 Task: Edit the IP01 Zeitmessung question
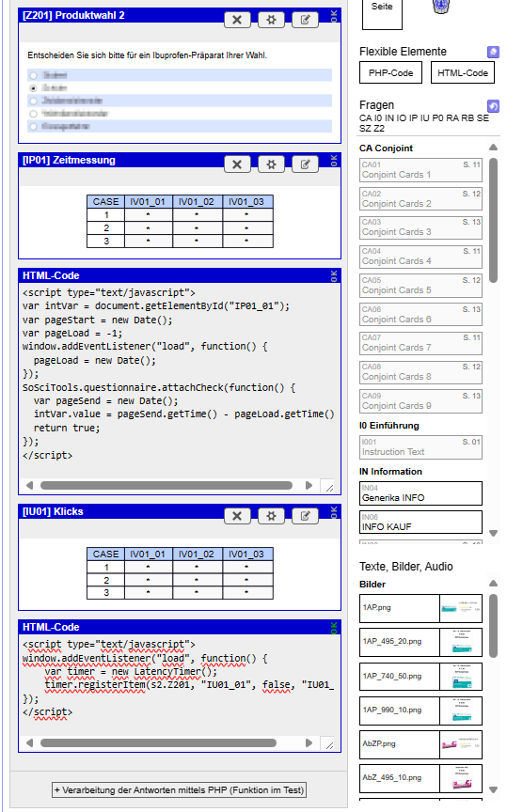[306, 164]
